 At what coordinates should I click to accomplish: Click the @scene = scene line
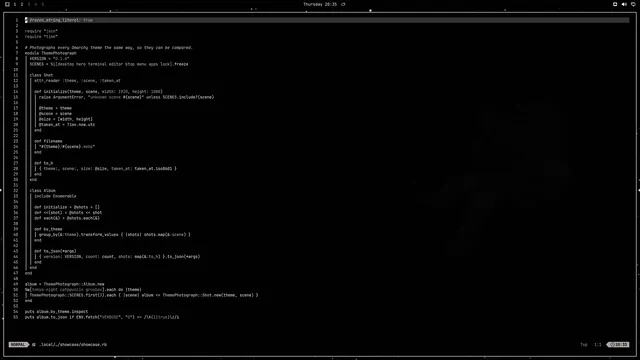pos(55,113)
